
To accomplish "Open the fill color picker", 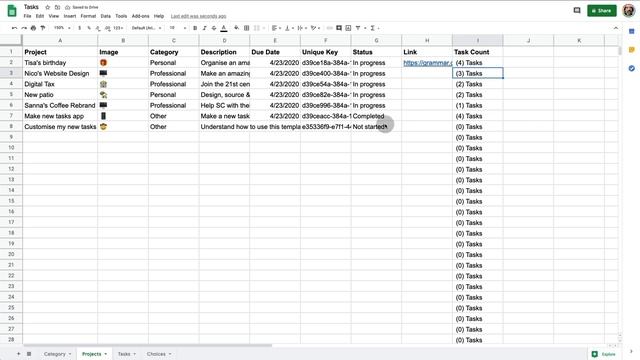I will click(236, 28).
